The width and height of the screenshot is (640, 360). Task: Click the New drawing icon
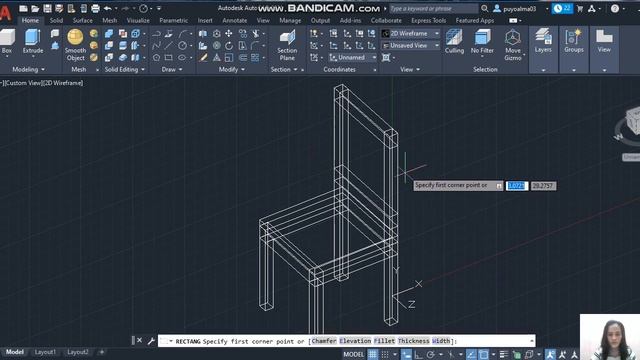[23, 8]
